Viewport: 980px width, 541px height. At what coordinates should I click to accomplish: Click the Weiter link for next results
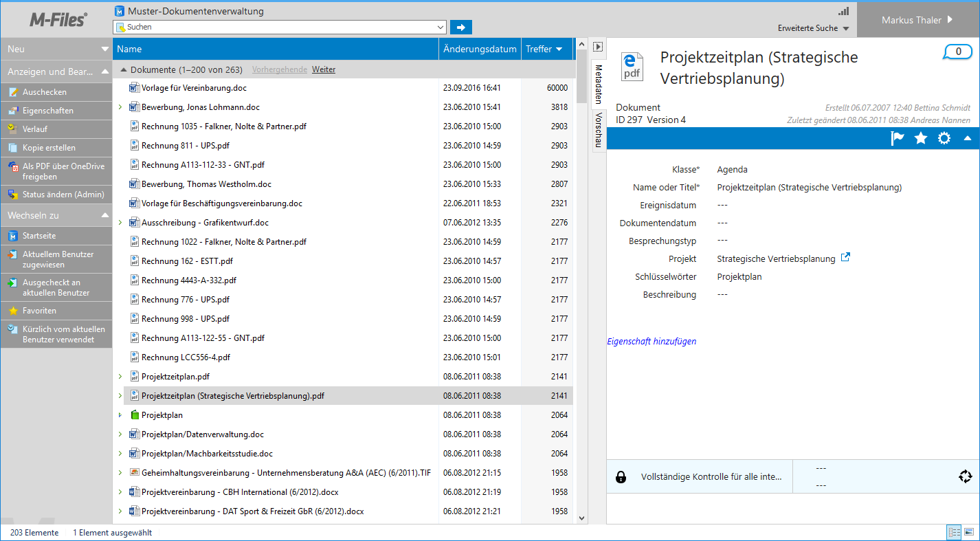point(323,69)
